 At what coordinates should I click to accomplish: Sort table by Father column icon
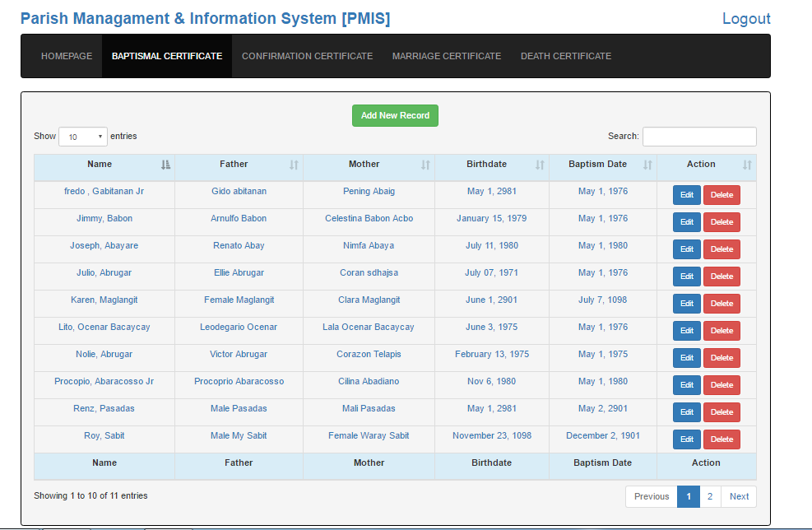(x=294, y=165)
